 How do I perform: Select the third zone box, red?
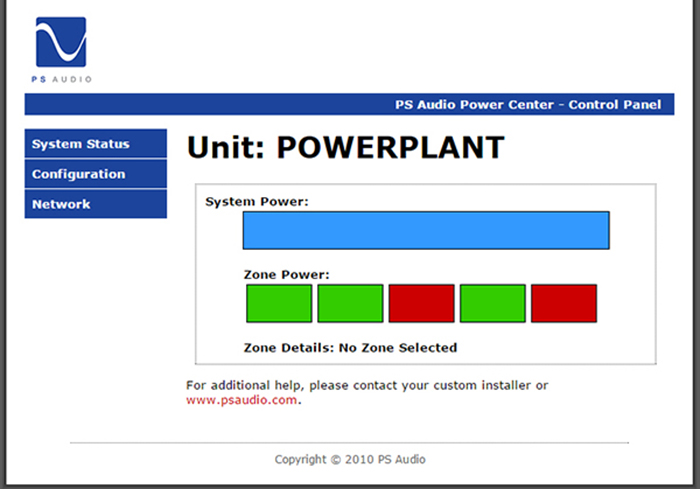tap(421, 303)
